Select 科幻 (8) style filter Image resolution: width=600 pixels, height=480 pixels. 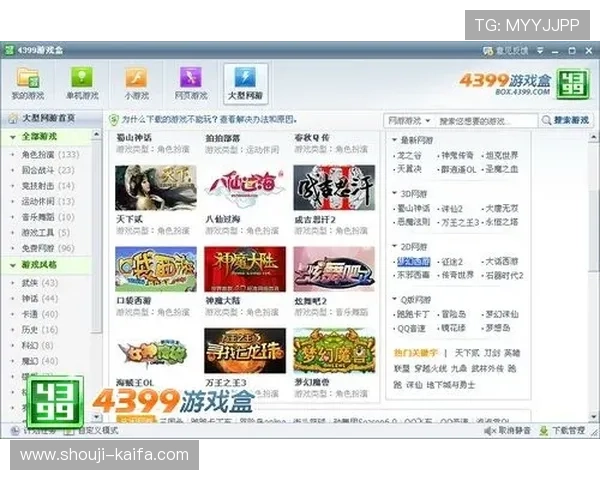point(37,346)
